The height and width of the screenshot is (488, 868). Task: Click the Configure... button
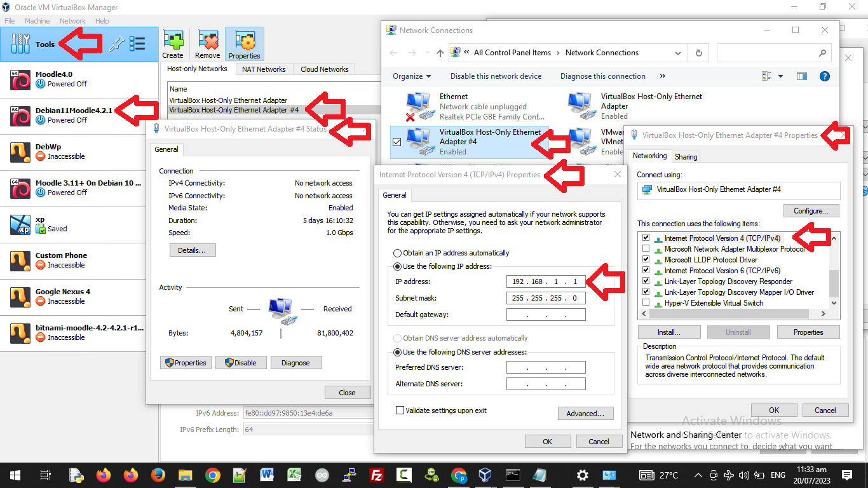811,211
